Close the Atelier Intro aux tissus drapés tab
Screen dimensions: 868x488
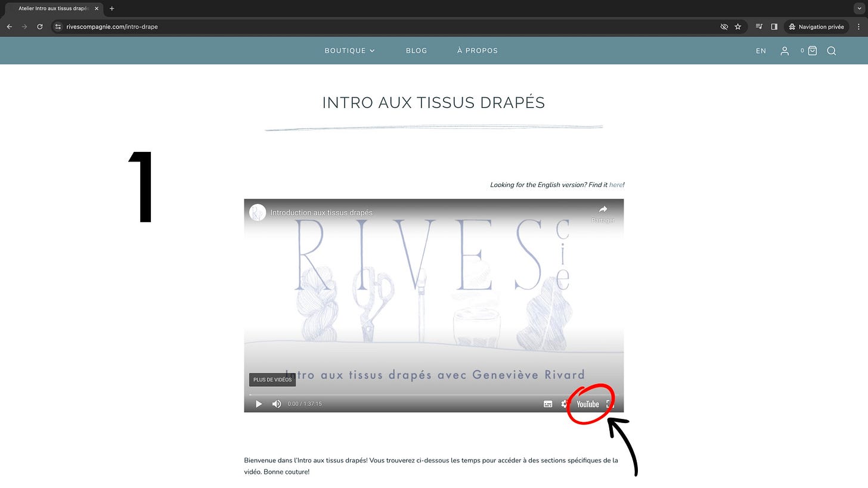[x=97, y=8]
